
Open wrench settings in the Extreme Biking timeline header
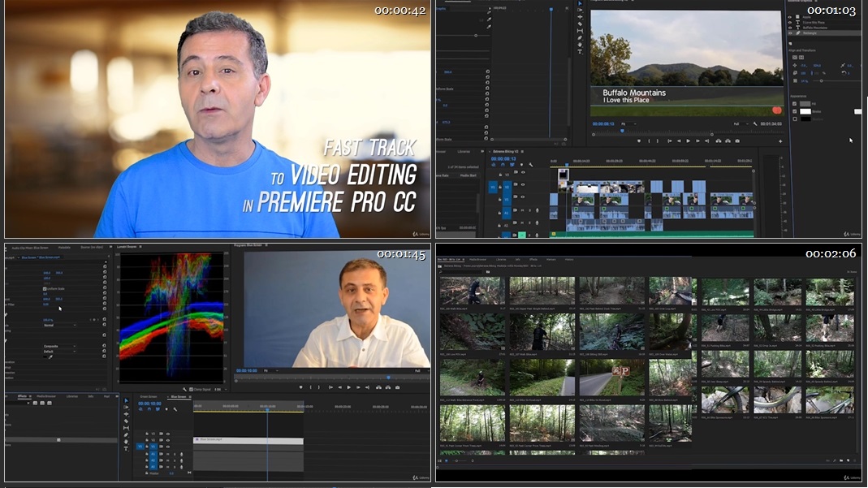531,165
